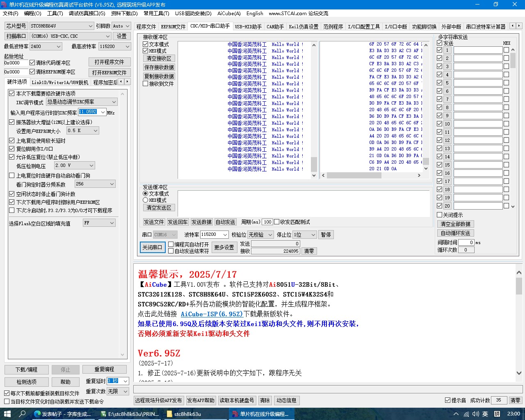
Task: Open the Windows Start menu
Action: point(7,414)
